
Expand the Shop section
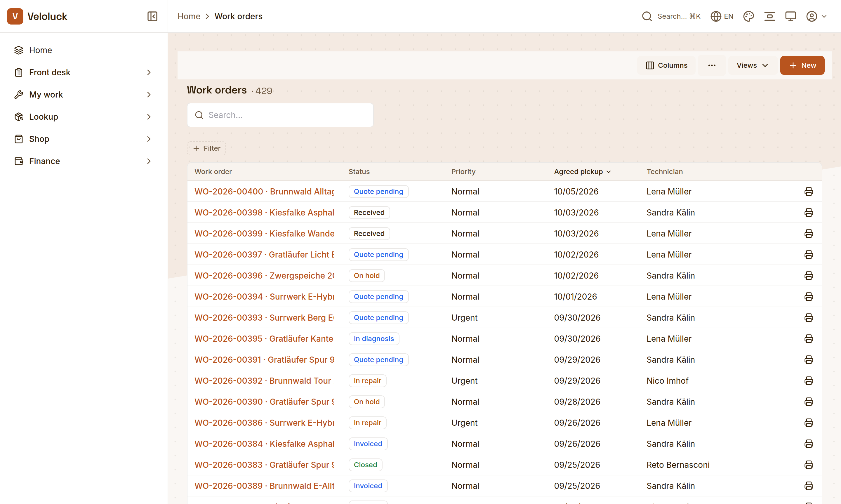[x=83, y=139]
